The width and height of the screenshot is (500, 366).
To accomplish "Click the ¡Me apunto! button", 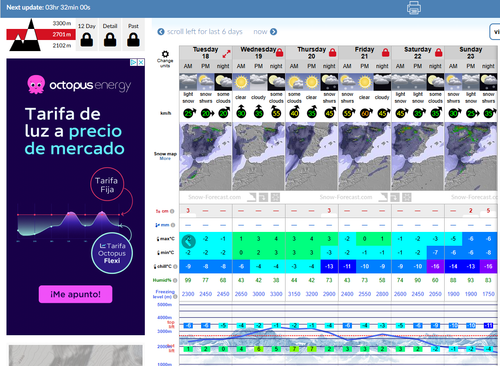I will pos(75,294).
